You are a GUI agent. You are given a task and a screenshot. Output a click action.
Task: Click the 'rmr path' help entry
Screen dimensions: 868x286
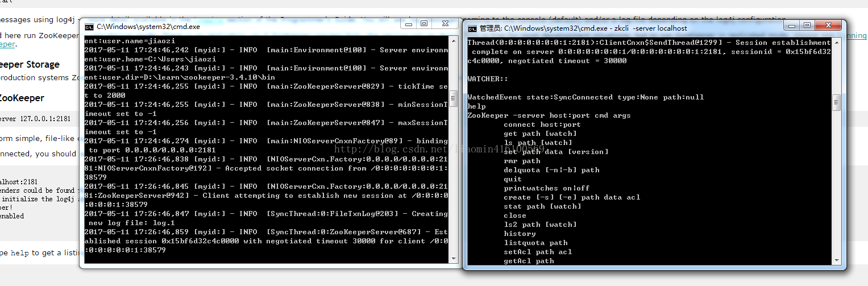522,161
